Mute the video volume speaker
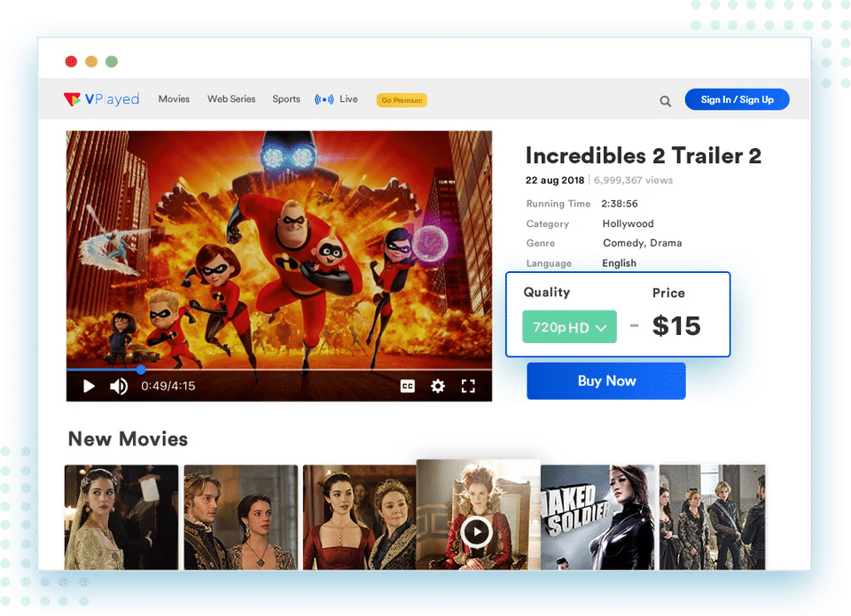 point(119,386)
